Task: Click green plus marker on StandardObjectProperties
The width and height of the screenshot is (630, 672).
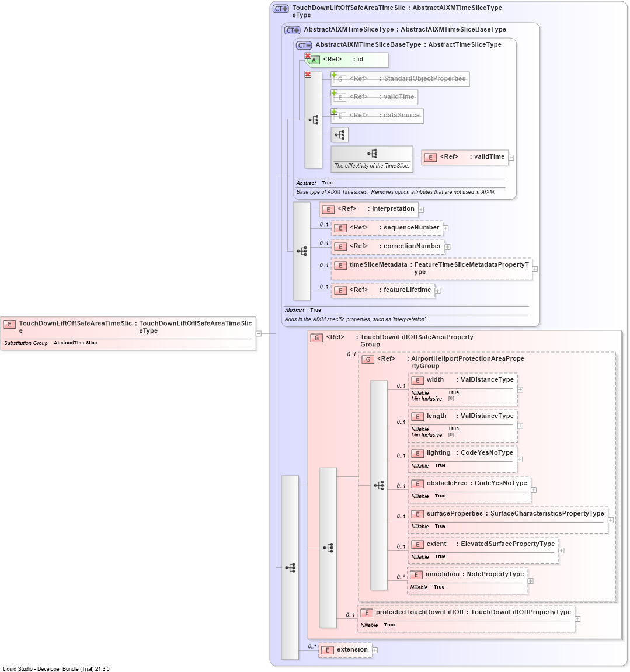Action: point(335,75)
